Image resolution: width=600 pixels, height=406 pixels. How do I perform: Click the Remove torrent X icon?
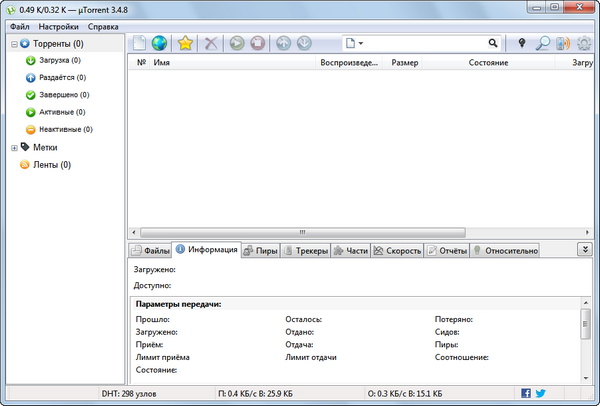[211, 44]
